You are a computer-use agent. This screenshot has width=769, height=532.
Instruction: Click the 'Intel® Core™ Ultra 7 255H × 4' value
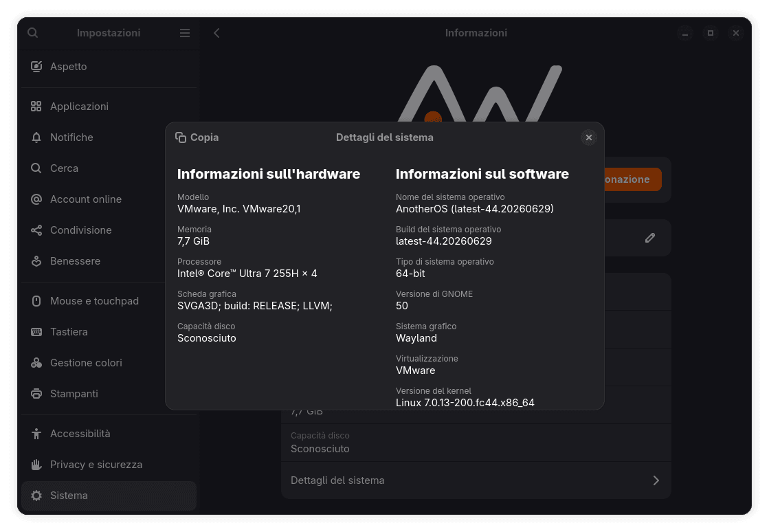(247, 274)
